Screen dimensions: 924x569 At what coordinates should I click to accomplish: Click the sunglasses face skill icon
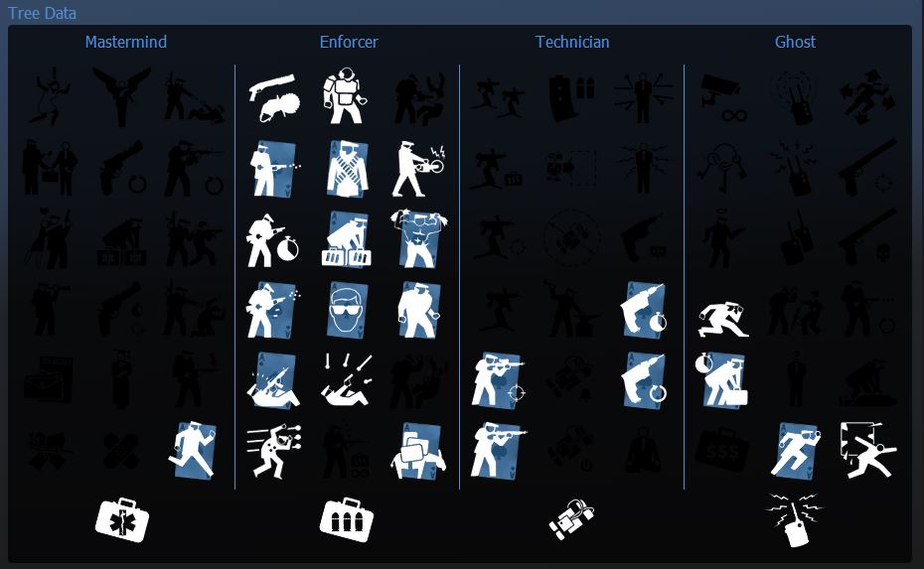347,311
